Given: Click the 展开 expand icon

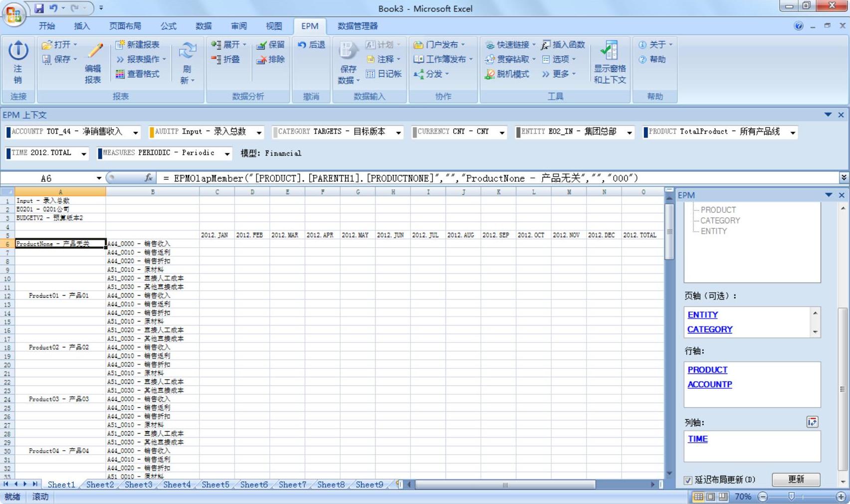Looking at the screenshot, I should 216,45.
